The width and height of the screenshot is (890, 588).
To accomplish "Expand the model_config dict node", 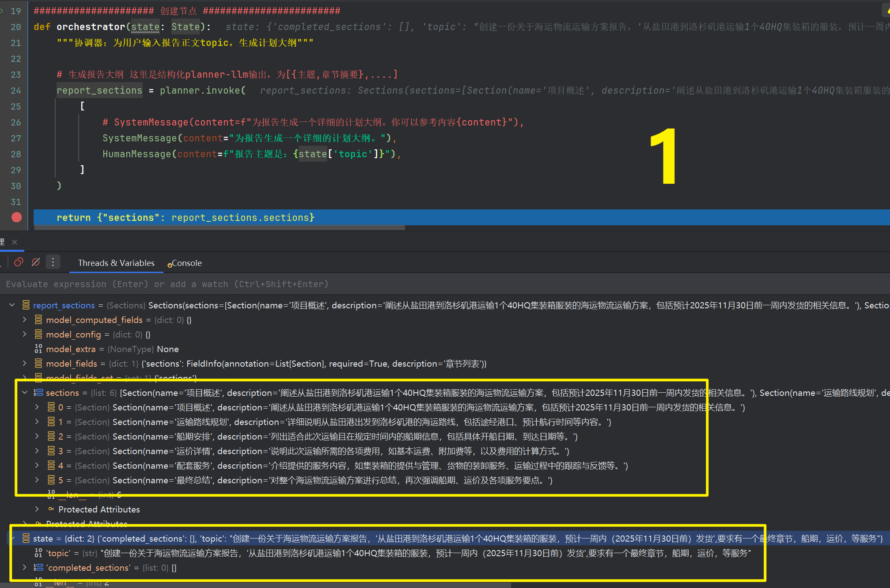I will [25, 334].
